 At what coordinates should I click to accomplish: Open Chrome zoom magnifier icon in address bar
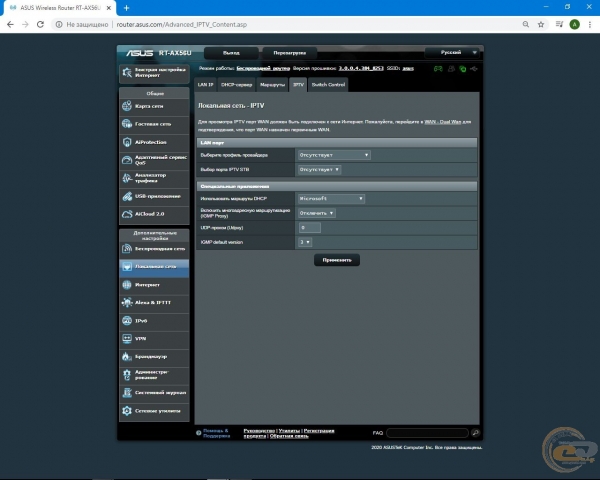526,24
